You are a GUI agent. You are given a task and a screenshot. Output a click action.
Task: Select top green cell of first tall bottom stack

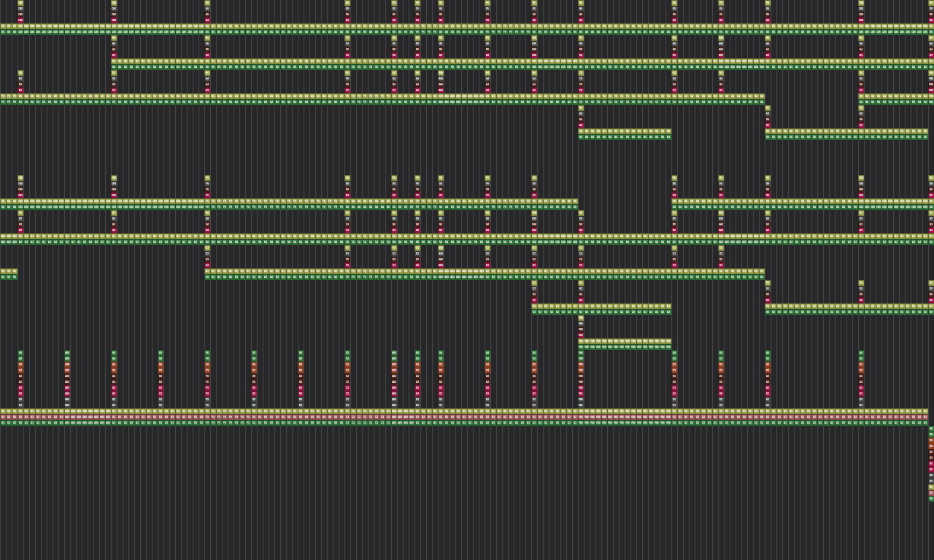tap(20, 353)
